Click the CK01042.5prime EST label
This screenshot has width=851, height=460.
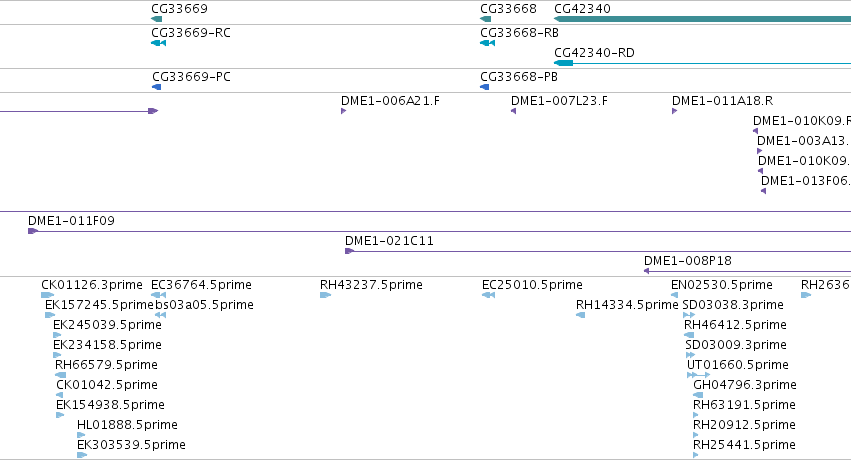pyautogui.click(x=107, y=385)
